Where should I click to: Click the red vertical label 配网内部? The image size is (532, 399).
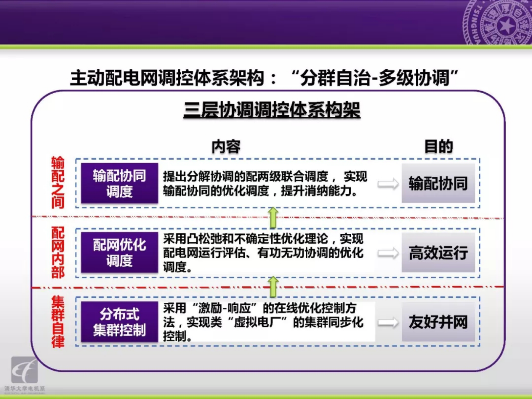(x=58, y=252)
